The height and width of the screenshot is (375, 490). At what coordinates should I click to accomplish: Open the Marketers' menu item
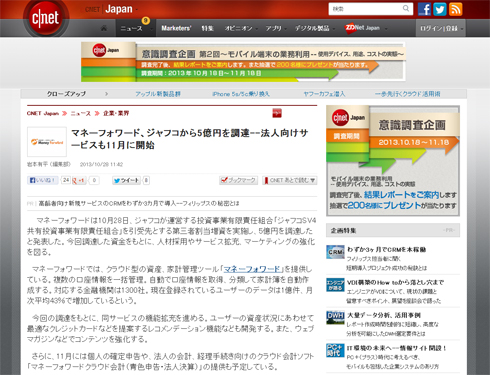tap(176, 28)
